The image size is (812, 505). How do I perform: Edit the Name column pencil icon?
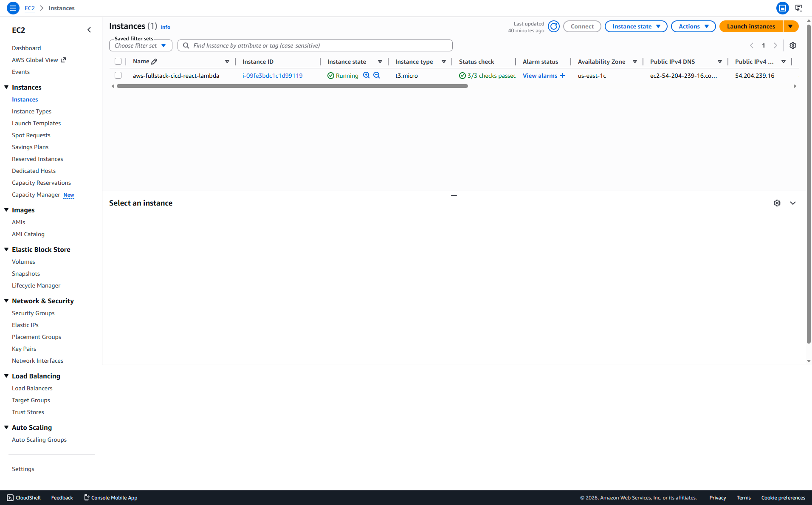tap(154, 62)
